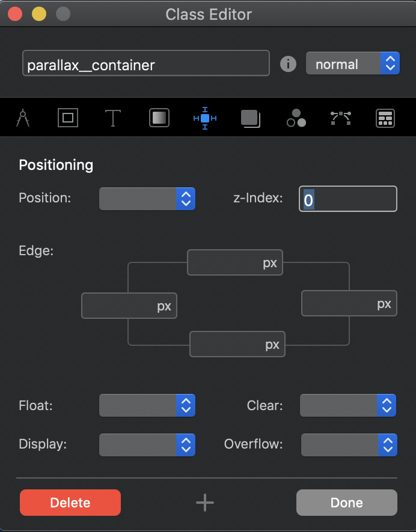Select the three circles effects icon

pyautogui.click(x=296, y=118)
